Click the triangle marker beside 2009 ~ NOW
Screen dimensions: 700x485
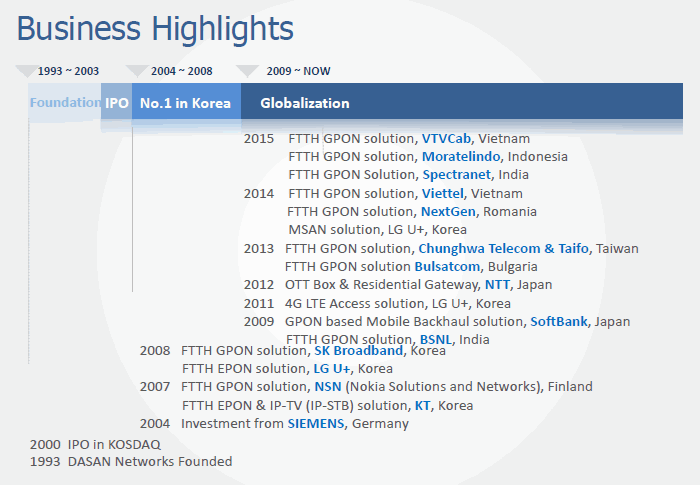click(x=247, y=71)
